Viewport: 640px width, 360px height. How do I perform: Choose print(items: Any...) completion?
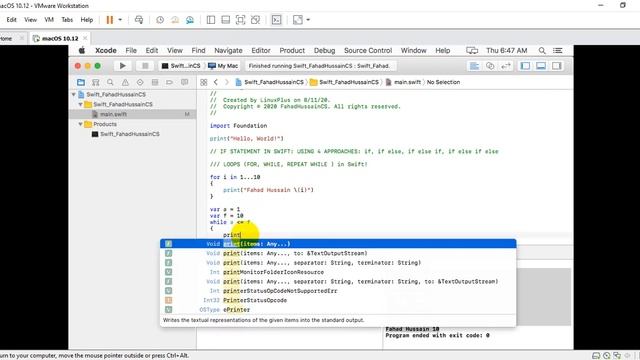tap(338, 244)
